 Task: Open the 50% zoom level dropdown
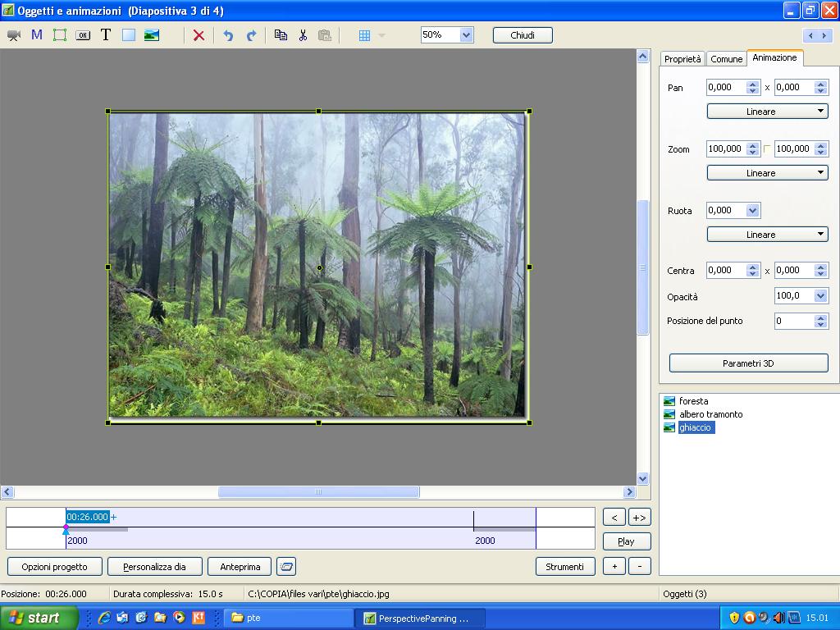(466, 35)
